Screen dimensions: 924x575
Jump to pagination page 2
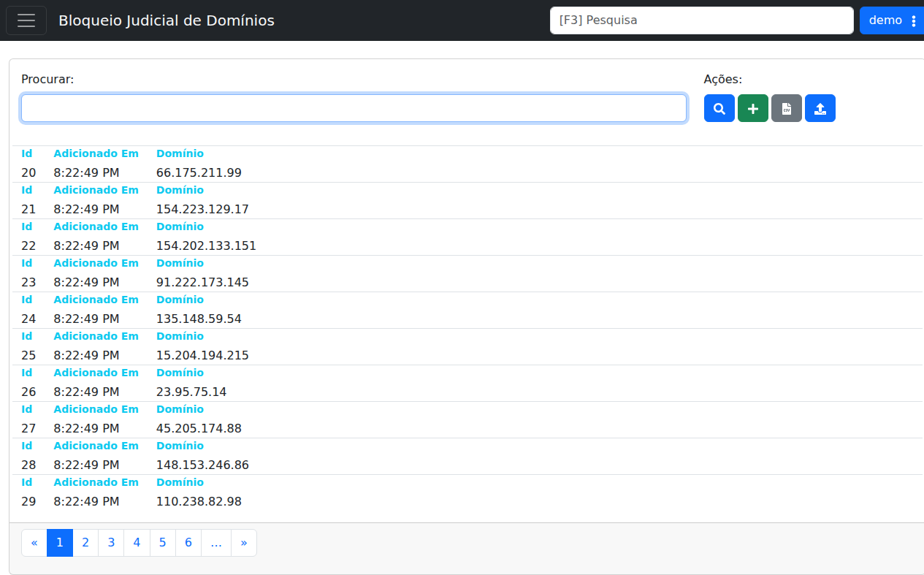tap(85, 543)
